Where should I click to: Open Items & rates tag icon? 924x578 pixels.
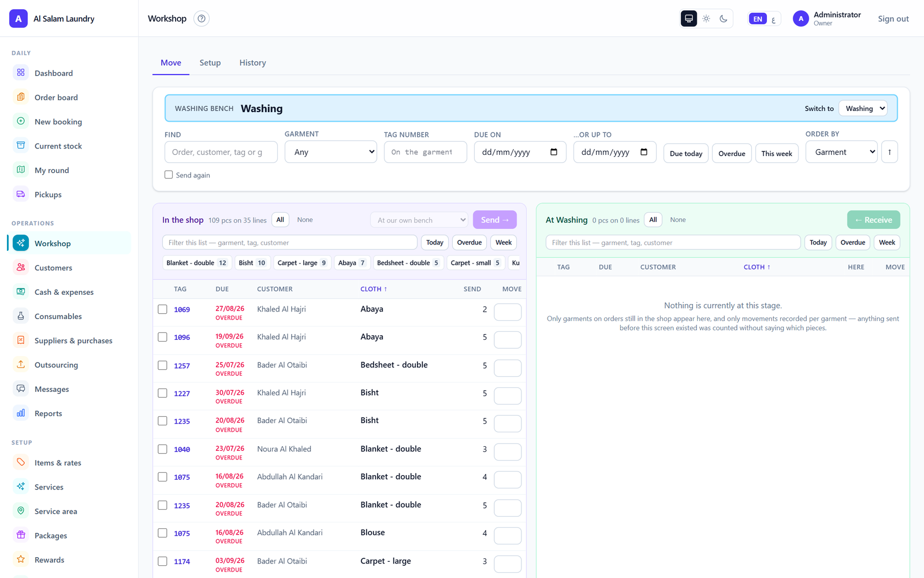(21, 462)
